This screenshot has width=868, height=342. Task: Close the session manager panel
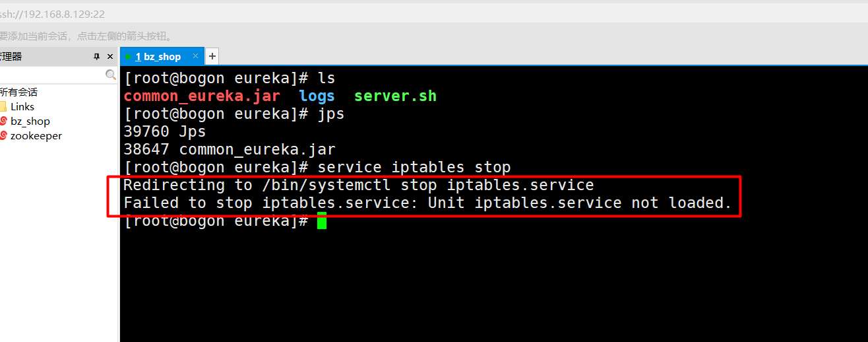(x=111, y=57)
